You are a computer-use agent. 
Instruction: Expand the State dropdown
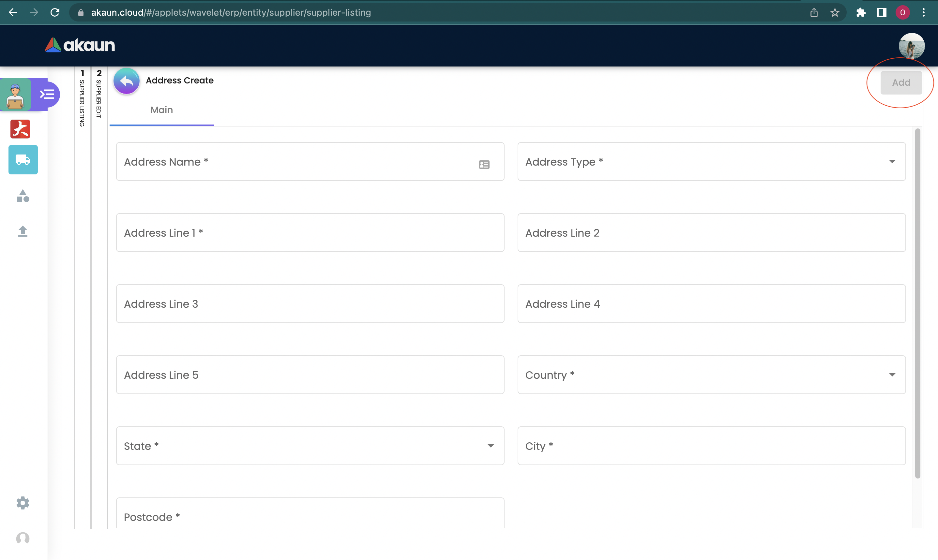coord(490,446)
